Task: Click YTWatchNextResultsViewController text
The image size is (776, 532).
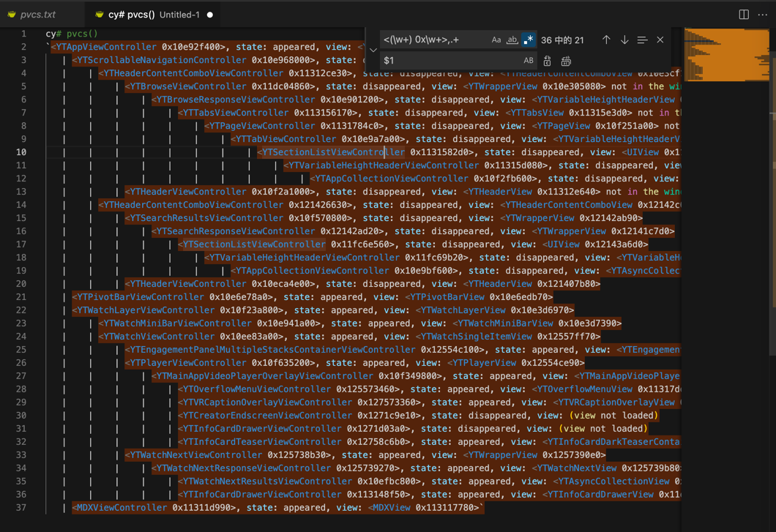Action: 267,481
